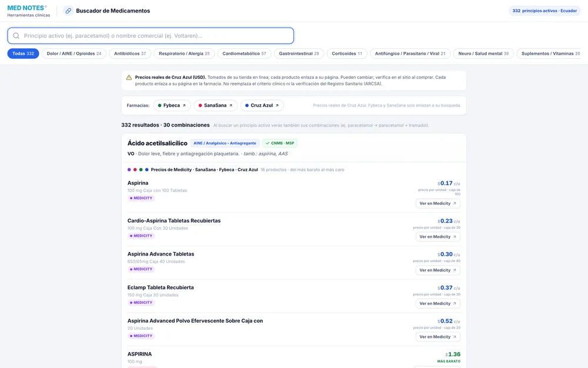Click the MEDICITY tag under Cardio-Aspirina
588x368 pixels.
coord(141,236)
